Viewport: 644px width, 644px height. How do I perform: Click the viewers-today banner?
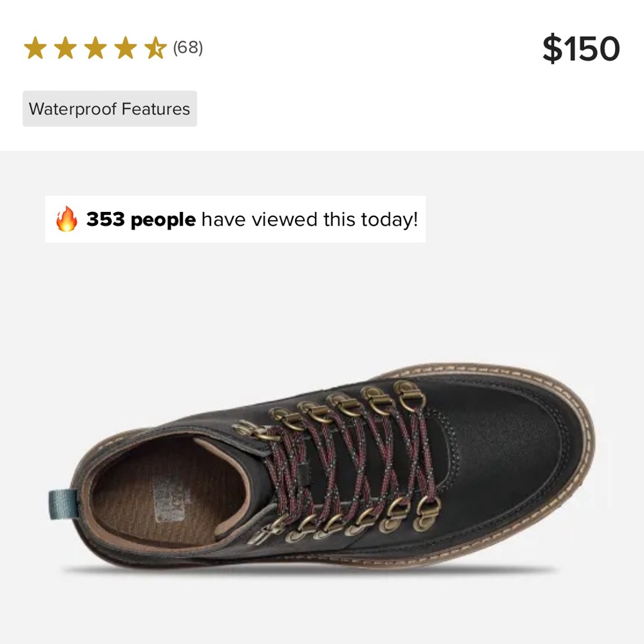coord(235,219)
